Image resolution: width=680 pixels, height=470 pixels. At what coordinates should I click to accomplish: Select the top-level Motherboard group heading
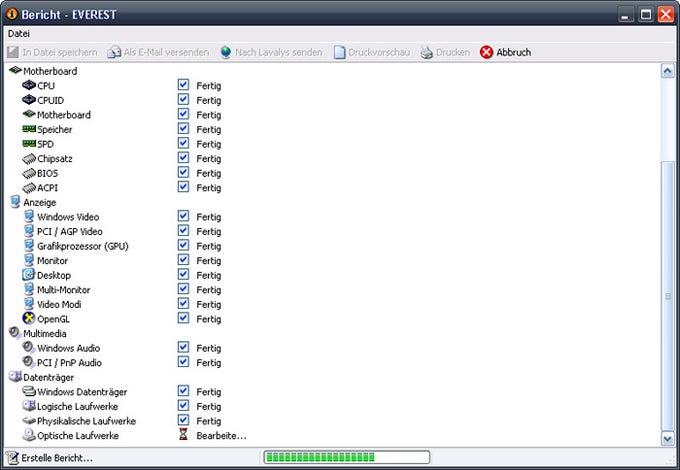tap(50, 71)
